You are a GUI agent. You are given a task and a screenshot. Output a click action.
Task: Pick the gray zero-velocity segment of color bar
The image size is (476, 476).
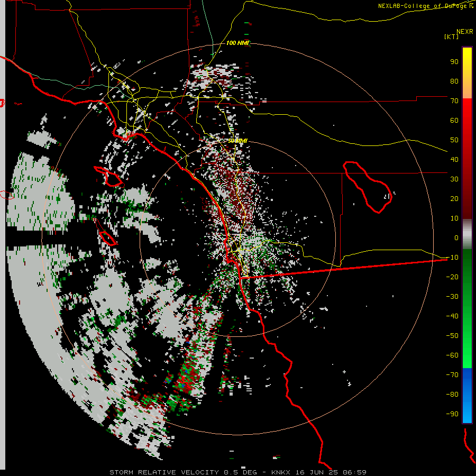[x=467, y=234]
